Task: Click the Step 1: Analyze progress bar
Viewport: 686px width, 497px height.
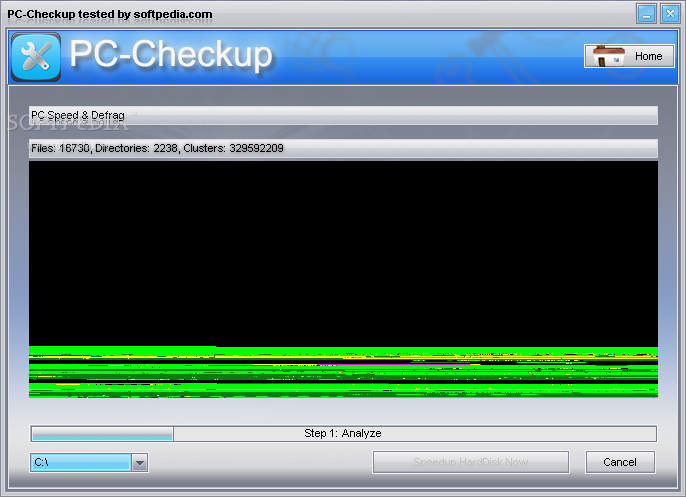Action: tap(343, 434)
